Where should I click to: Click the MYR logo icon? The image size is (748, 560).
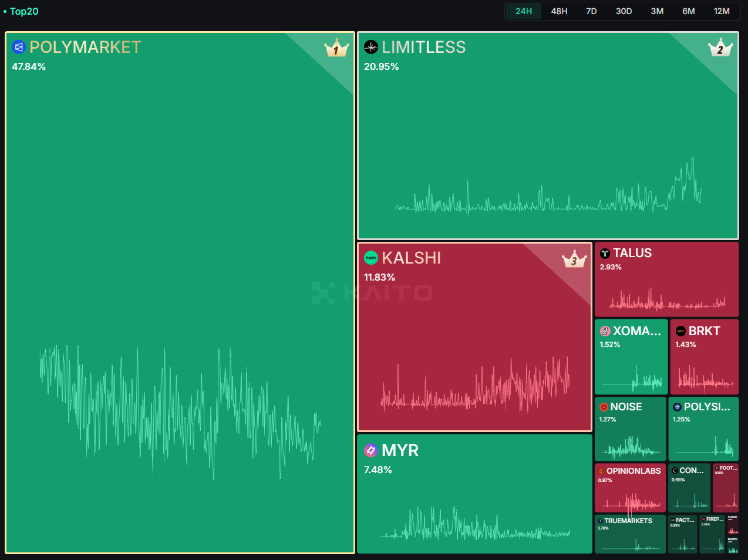[371, 450]
